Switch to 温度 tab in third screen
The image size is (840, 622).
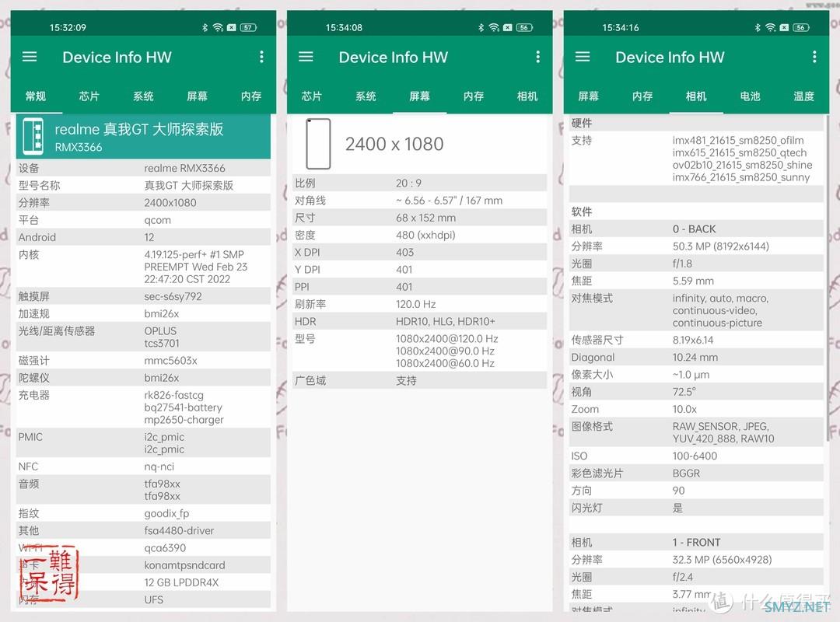[803, 96]
